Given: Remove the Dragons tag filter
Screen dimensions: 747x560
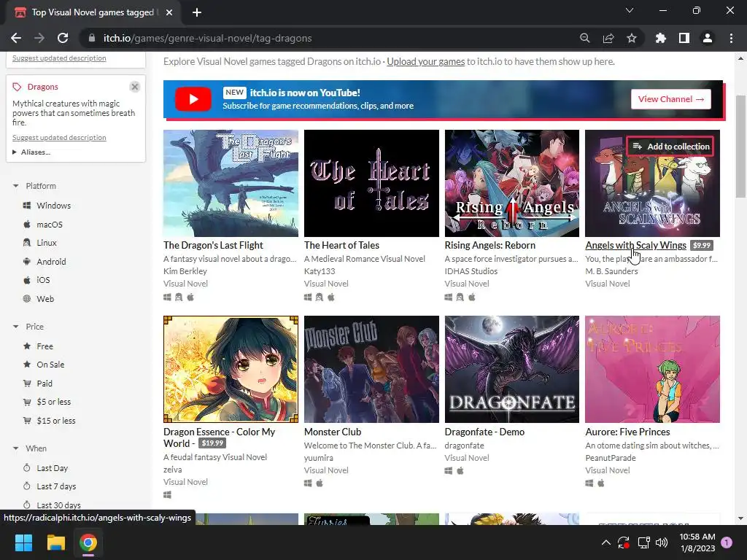Looking at the screenshot, I should coord(135,87).
